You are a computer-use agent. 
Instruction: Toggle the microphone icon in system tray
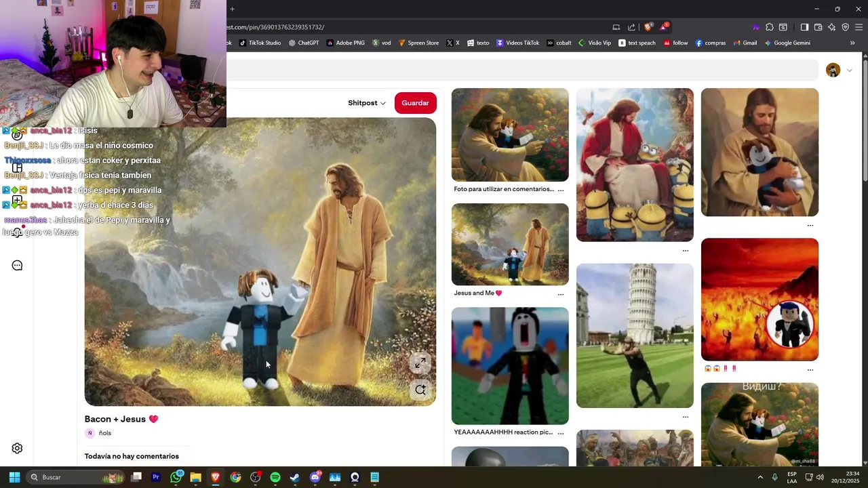[x=774, y=477]
